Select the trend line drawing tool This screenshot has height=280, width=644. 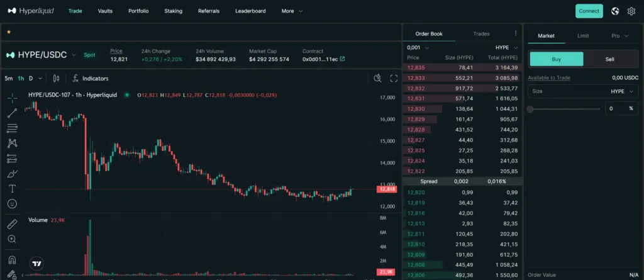pos(12,113)
